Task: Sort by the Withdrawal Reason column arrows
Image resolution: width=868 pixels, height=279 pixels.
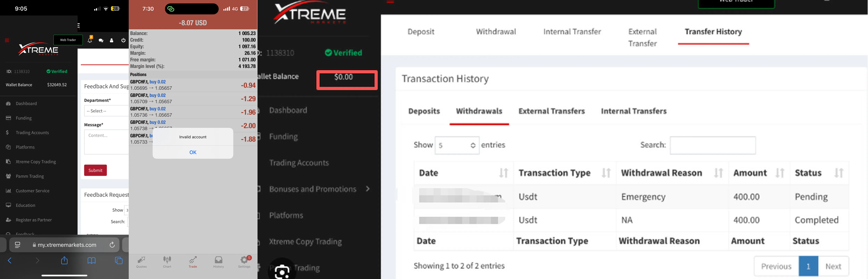Action: click(718, 173)
